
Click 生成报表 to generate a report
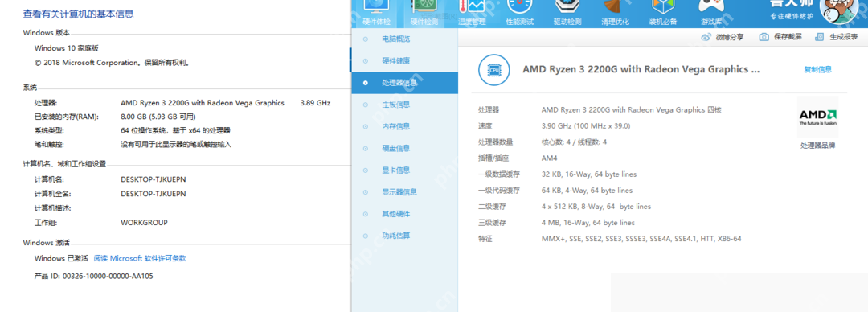837,37
